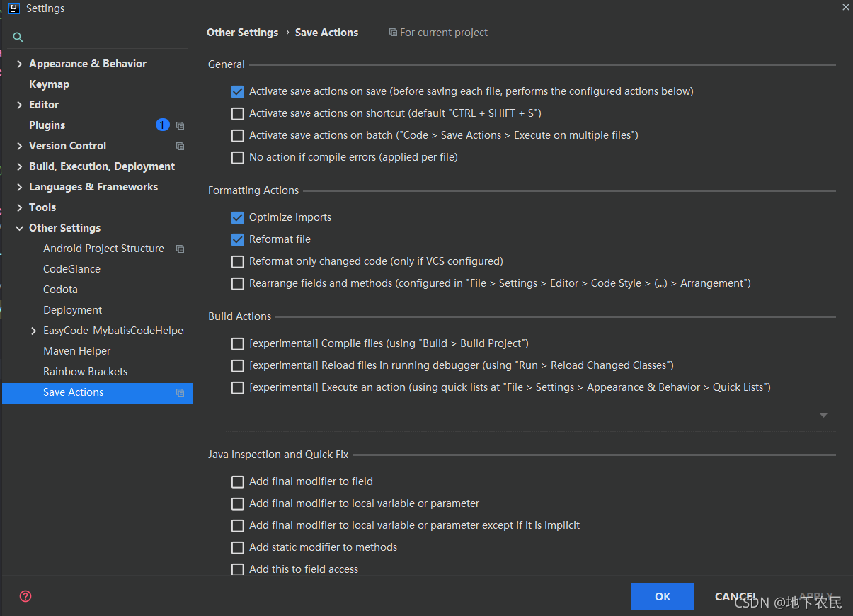Click the project-level icon beside Plugins
This screenshot has height=616, width=853.
(x=180, y=126)
